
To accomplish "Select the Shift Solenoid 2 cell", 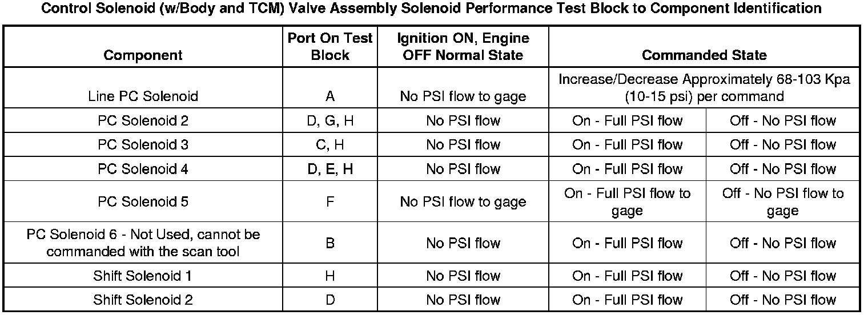I will [x=143, y=300].
